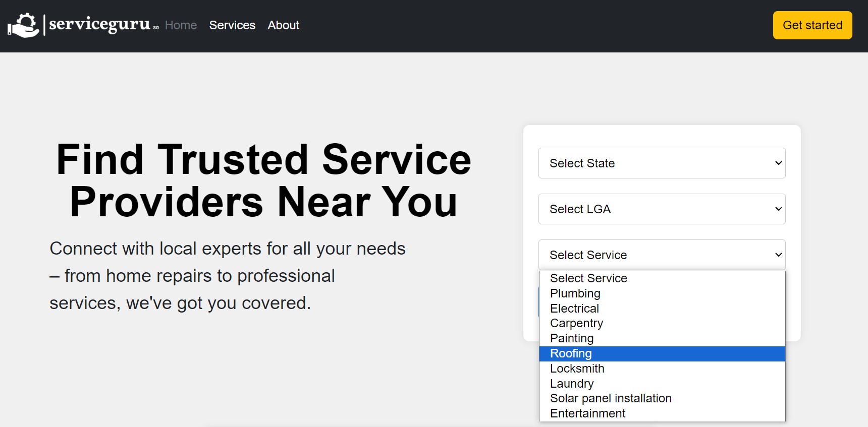
Task: Collapse the Select Service dropdown
Action: coord(661,255)
